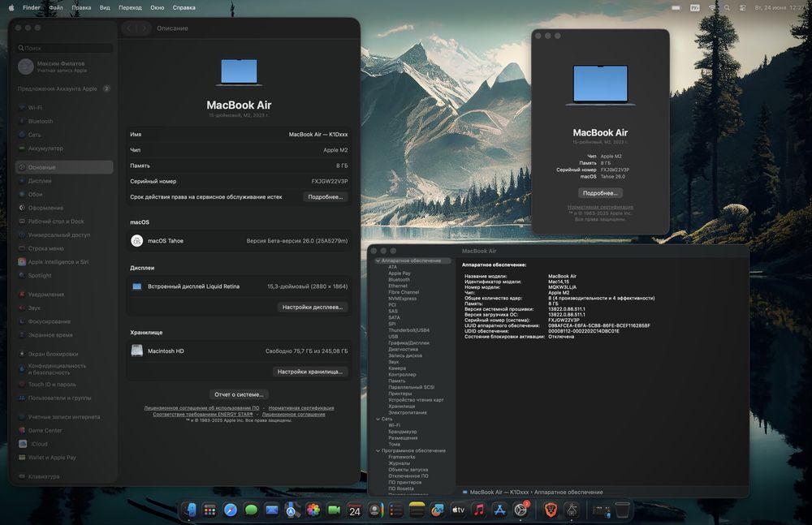Screen dimensions: 812x525
Task: Switch the keyboard input source in menu bar
Action: 695,8
